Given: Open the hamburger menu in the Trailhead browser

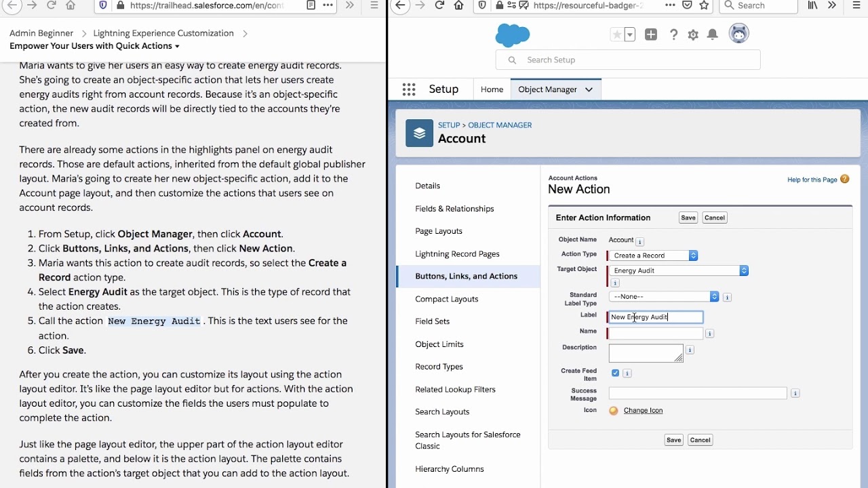Looking at the screenshot, I should click(374, 5).
